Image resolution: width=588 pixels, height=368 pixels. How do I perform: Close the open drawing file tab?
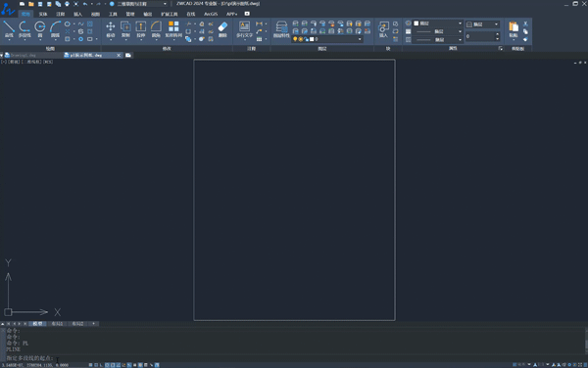[x=119, y=55]
